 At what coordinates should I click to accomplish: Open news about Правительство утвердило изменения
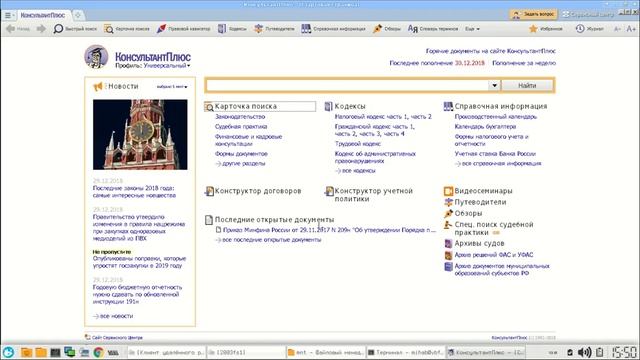139,227
